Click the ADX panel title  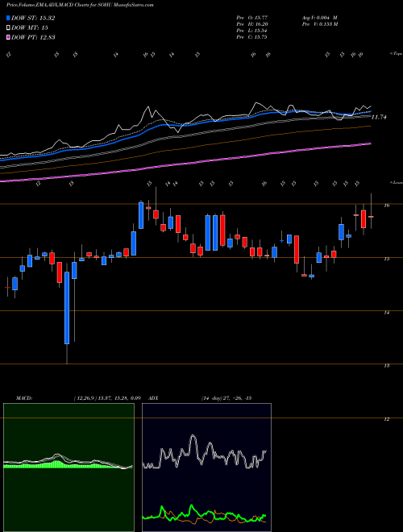point(154,398)
